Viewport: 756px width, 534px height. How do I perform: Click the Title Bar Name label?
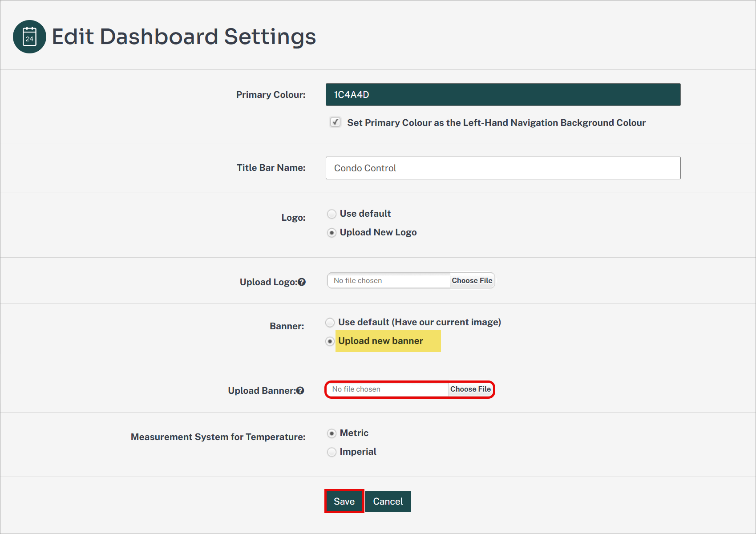point(271,168)
